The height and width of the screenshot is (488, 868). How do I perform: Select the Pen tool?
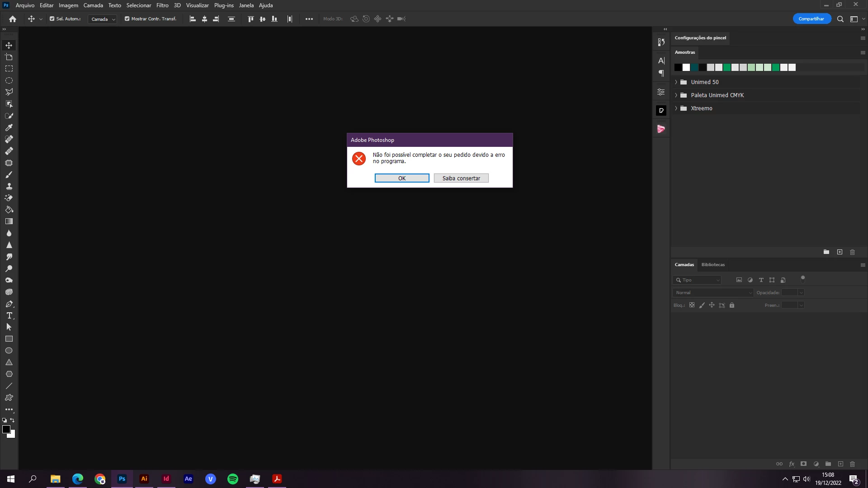[x=9, y=304]
